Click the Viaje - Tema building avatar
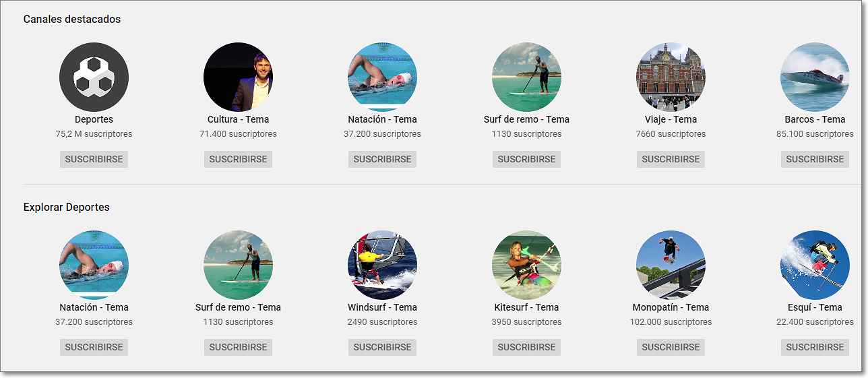 671,77
